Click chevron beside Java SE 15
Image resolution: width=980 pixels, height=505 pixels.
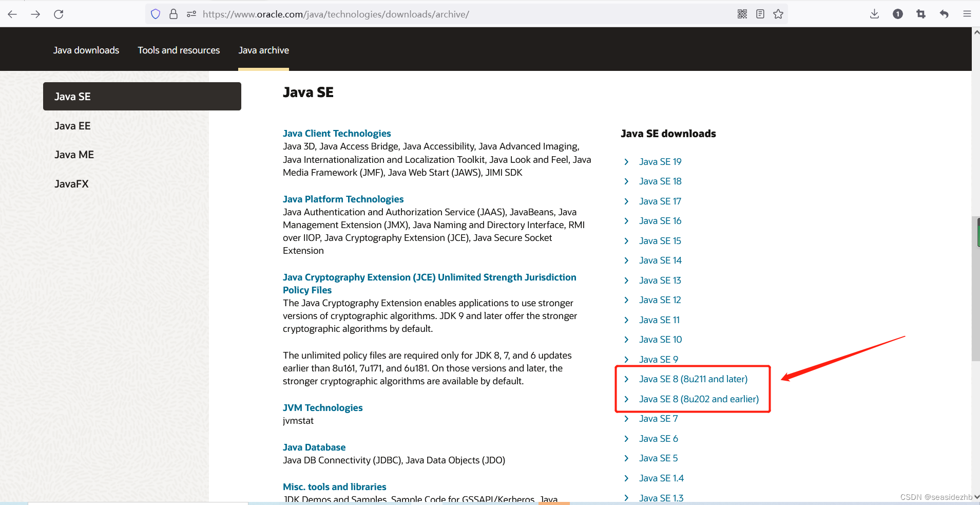[626, 241]
